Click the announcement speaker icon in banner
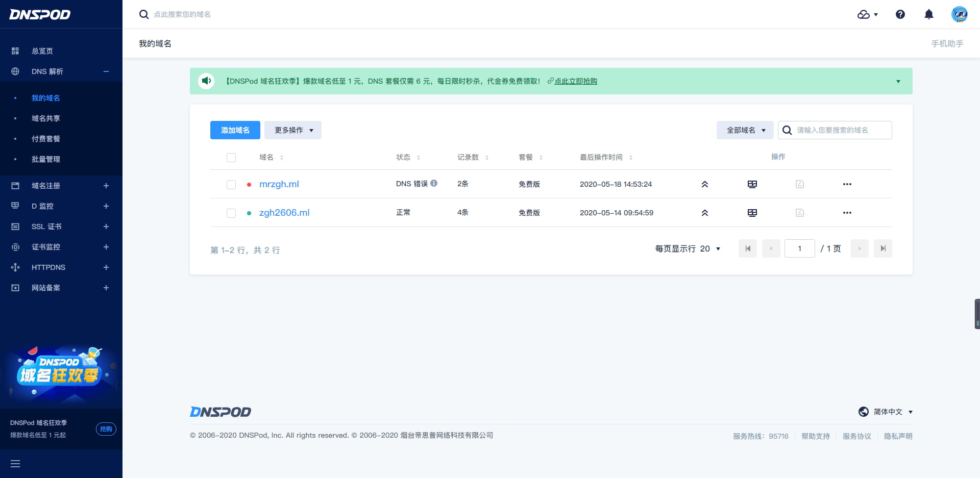Screen dimensions: 980x478 click(x=206, y=81)
